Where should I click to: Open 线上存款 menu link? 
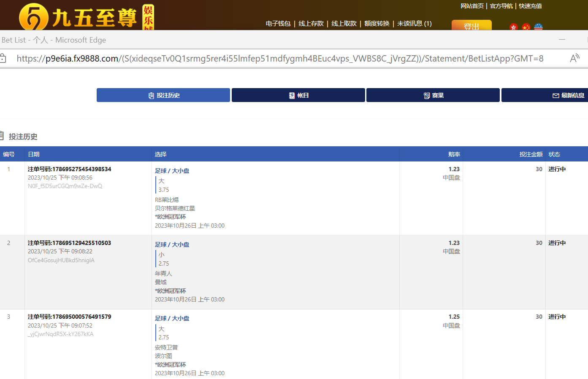point(311,24)
